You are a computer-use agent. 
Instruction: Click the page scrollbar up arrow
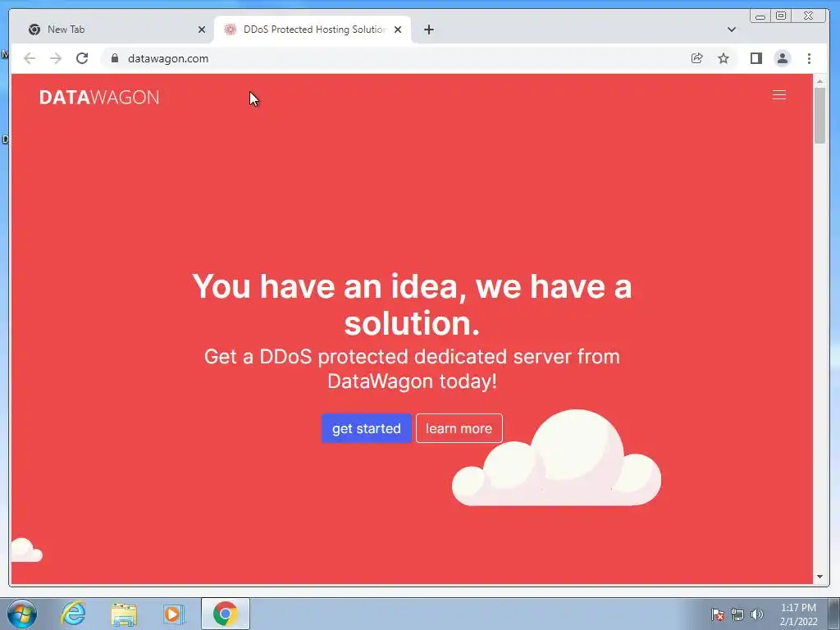tap(819, 81)
